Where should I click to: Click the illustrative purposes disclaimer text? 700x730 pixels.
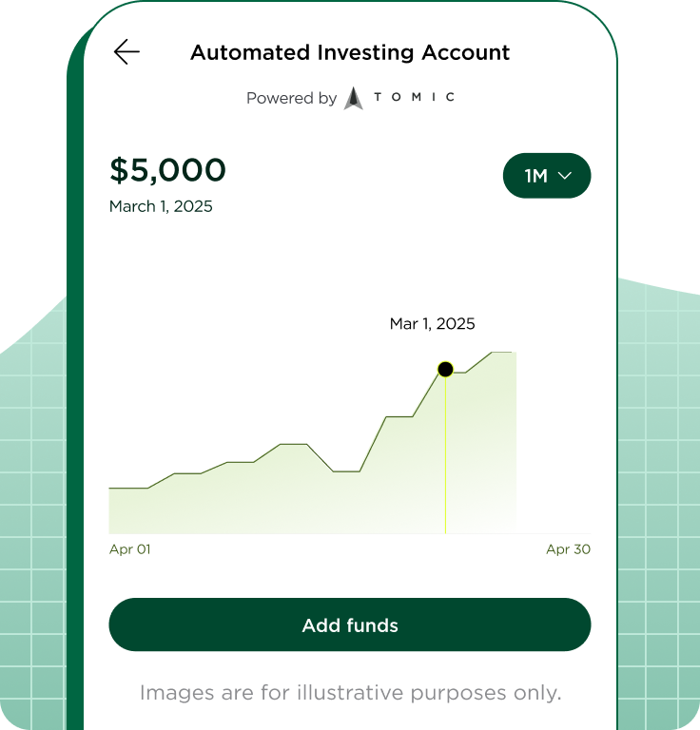(x=350, y=693)
